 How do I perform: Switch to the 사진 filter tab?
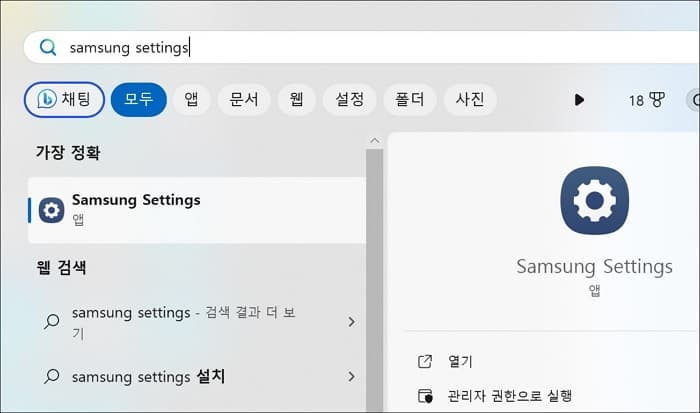[x=470, y=100]
